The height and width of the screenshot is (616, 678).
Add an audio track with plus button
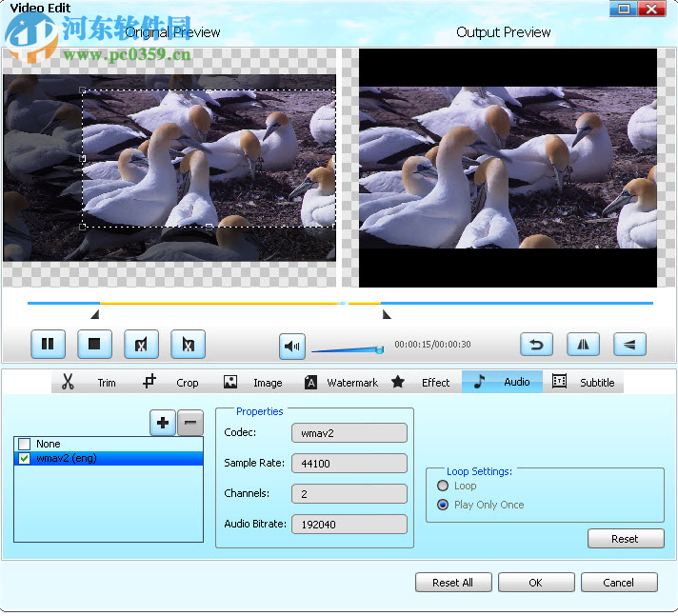(163, 423)
